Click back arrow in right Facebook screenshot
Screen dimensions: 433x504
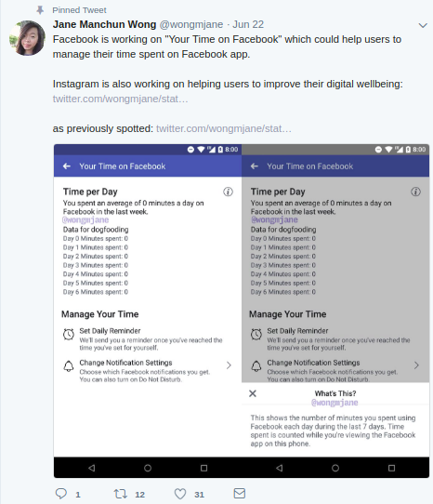255,166
